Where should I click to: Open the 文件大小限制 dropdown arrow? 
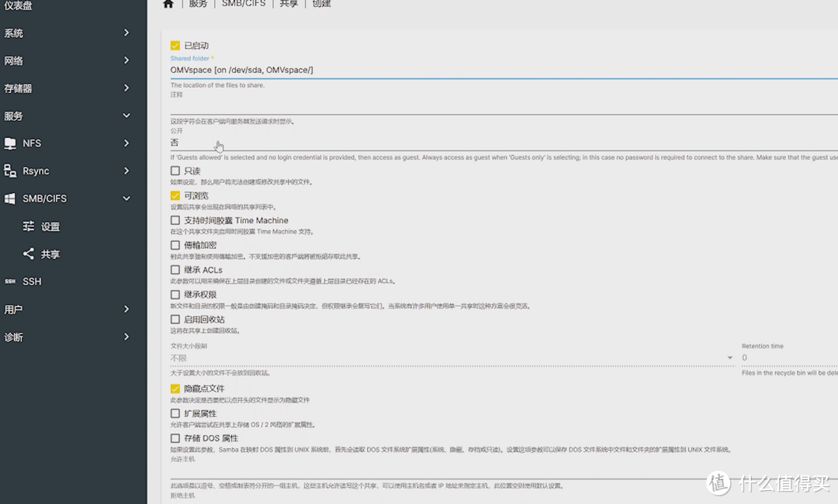click(730, 357)
